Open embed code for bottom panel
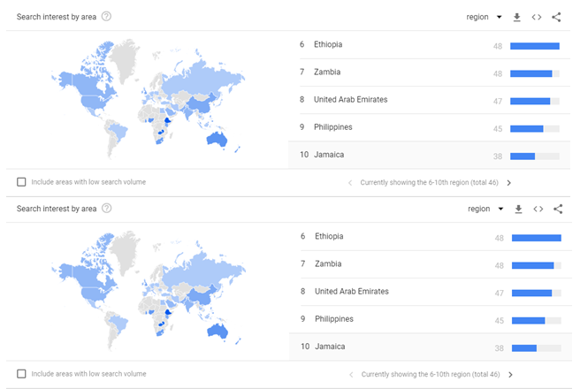 (x=538, y=209)
